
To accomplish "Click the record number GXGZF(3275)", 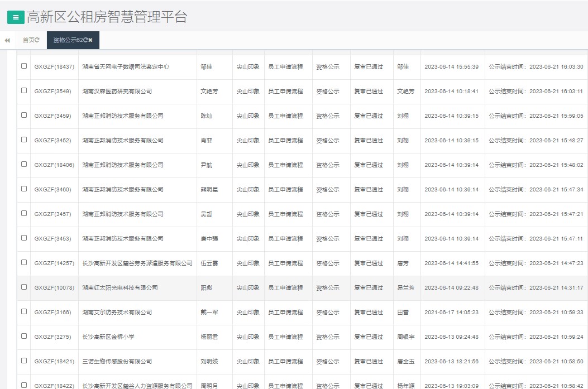I will pyautogui.click(x=54, y=337).
